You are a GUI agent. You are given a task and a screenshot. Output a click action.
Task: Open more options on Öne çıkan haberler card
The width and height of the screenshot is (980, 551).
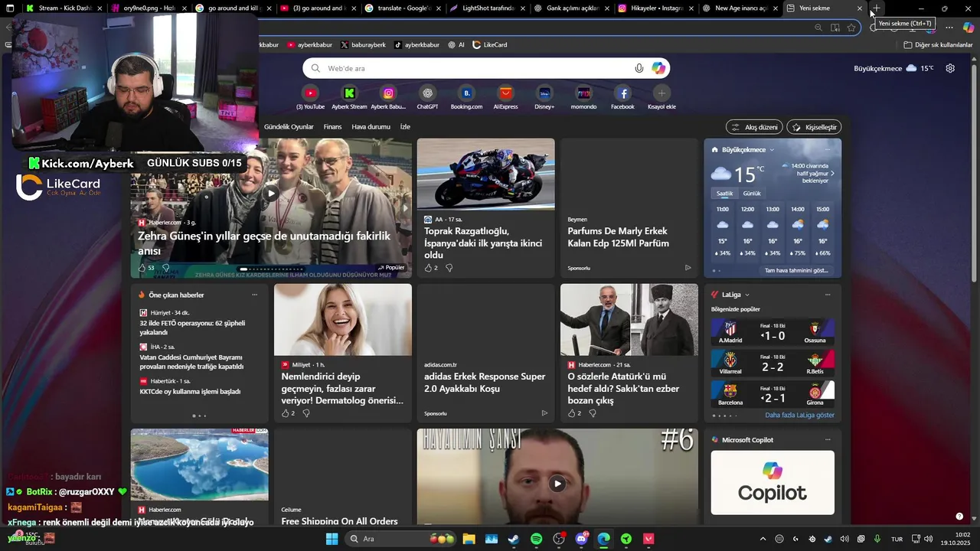tap(254, 295)
